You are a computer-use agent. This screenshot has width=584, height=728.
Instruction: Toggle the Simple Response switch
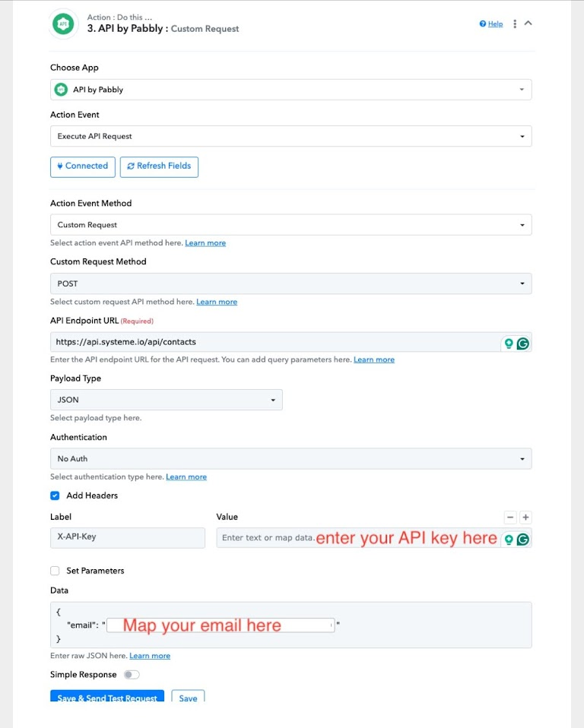coord(132,675)
